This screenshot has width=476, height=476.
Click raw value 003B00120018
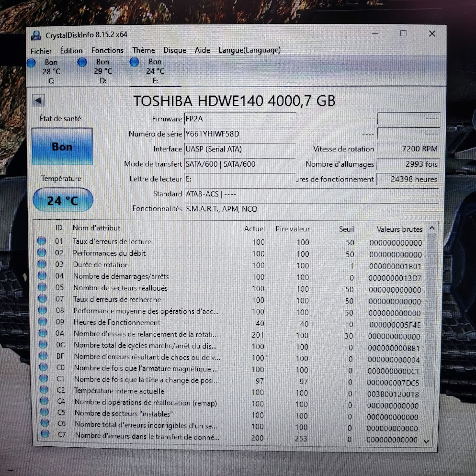(x=393, y=394)
